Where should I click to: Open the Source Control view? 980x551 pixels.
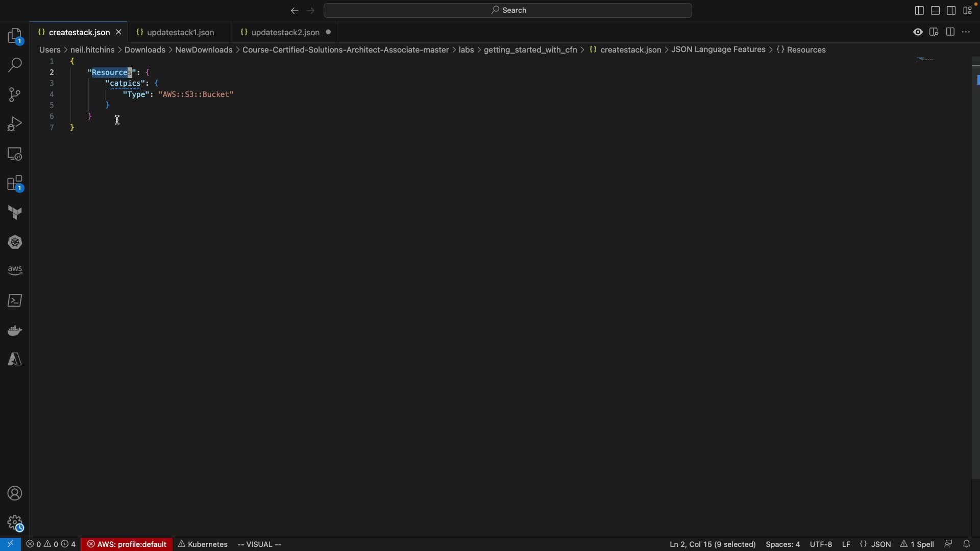(x=15, y=95)
